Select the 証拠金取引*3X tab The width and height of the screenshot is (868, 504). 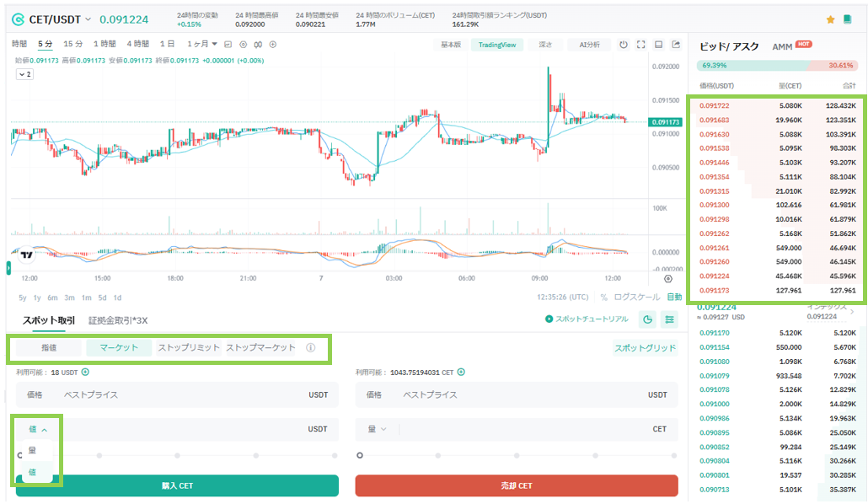tap(118, 320)
